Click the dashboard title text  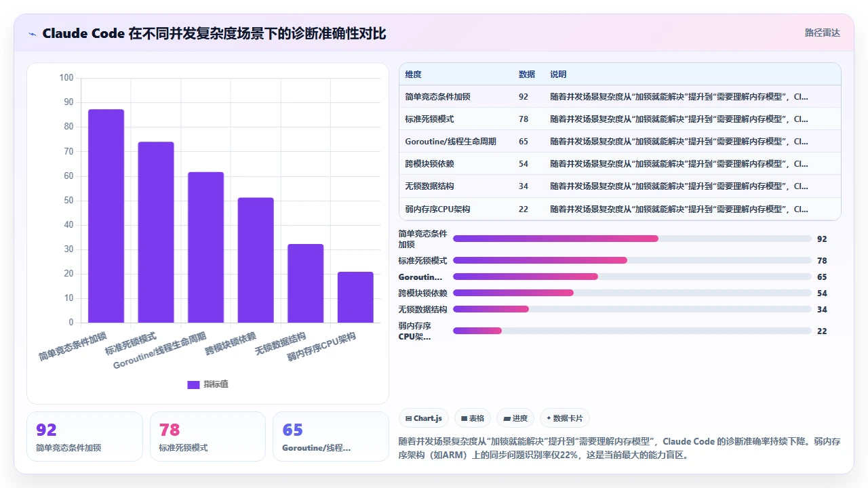pyautogui.click(x=214, y=33)
